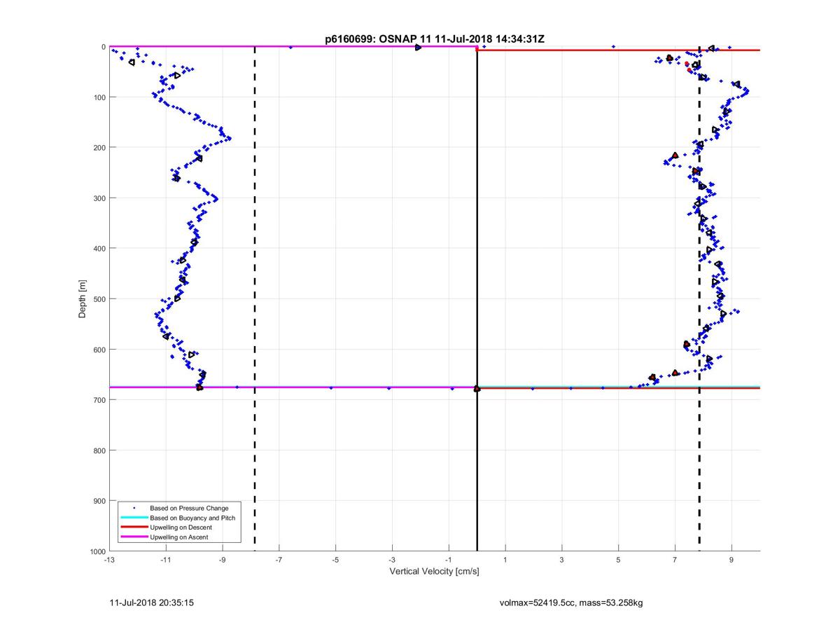Image resolution: width=840 pixels, height=620 pixels.
Task: Click the -3 velocity tick label
Action: coord(392,560)
